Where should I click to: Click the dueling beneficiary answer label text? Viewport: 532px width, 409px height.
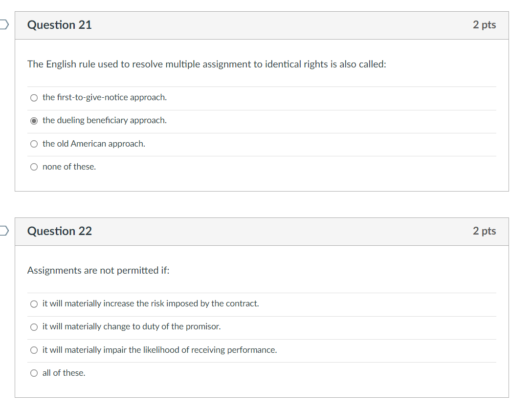coord(104,120)
